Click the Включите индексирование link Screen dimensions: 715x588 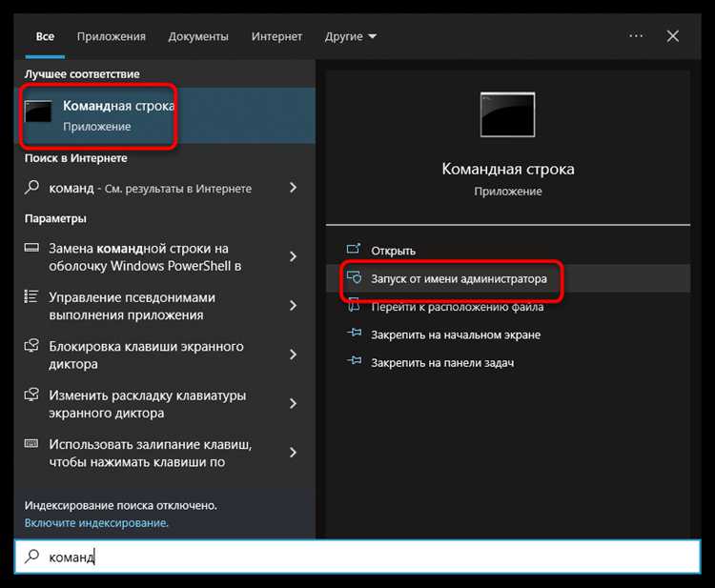point(96,523)
